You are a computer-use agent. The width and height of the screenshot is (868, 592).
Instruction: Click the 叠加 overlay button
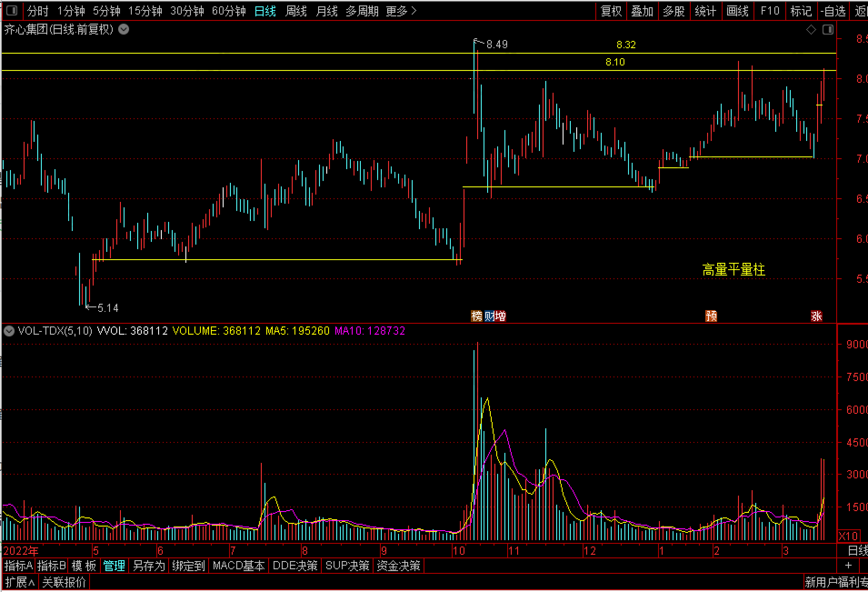coord(642,11)
